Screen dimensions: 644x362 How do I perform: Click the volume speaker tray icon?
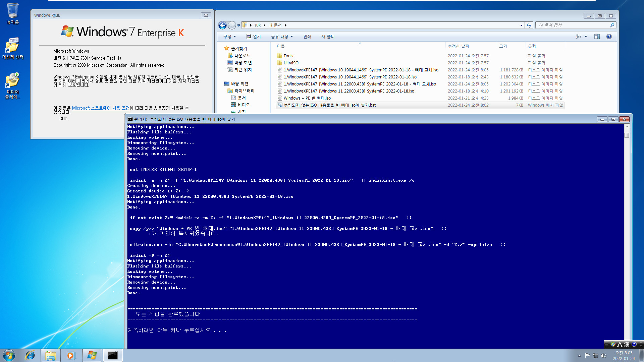coord(604,356)
